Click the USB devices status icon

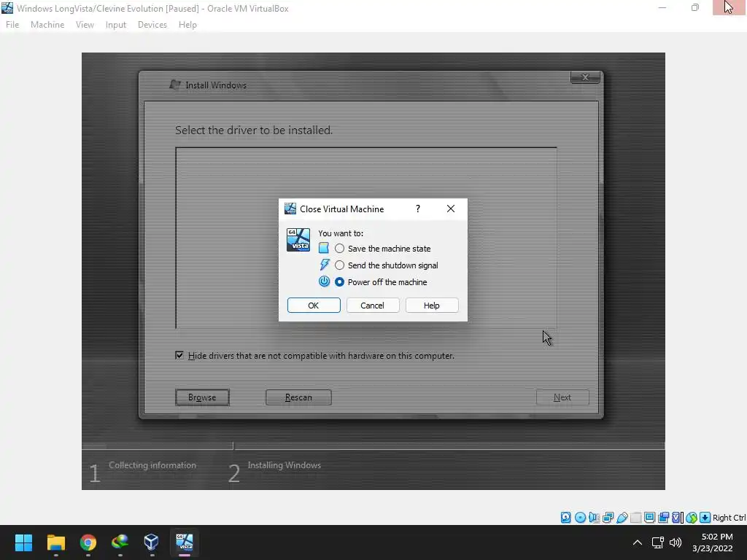coord(622,518)
